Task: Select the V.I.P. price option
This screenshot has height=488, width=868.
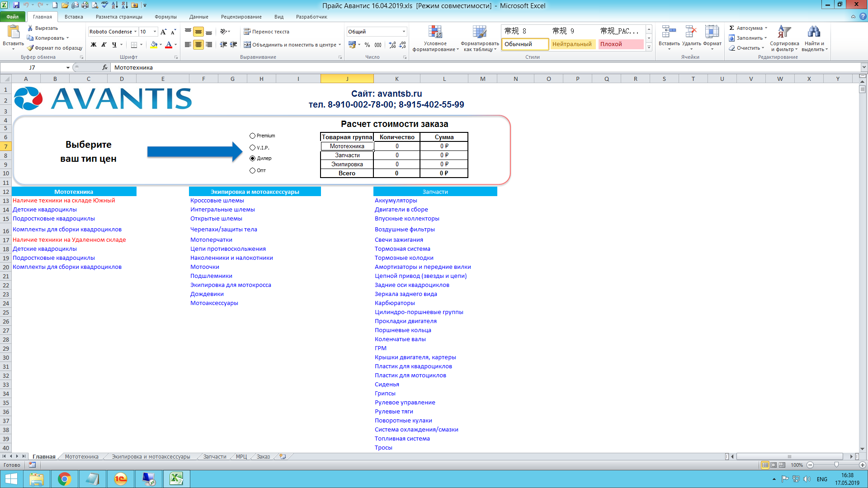Action: [253, 148]
